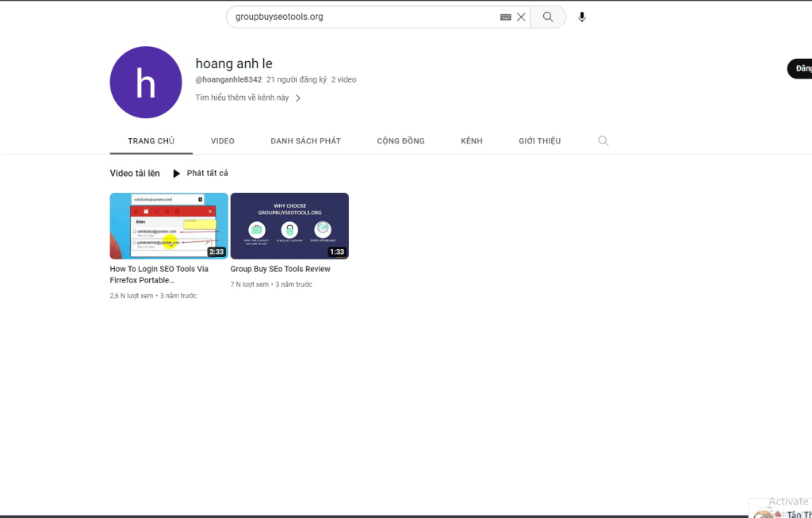Open 'How To Login SEO Tools Via Firefox Portable' title

click(x=159, y=274)
